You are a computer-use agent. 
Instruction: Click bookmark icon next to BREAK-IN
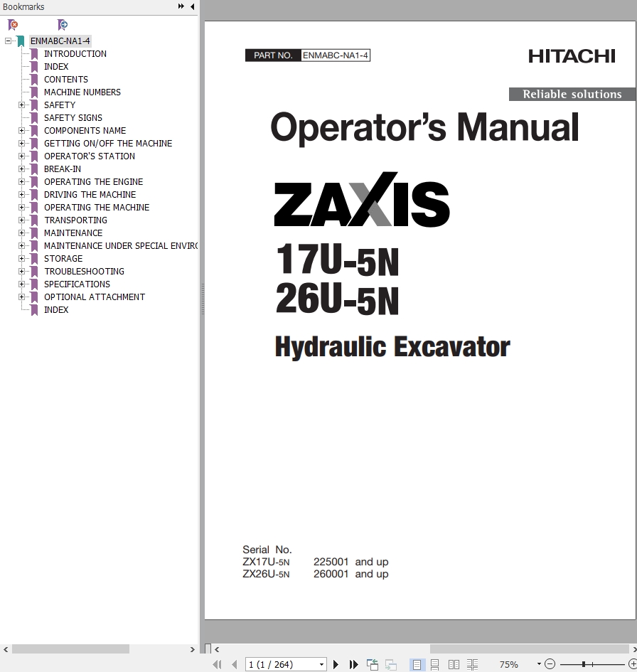[x=34, y=169]
